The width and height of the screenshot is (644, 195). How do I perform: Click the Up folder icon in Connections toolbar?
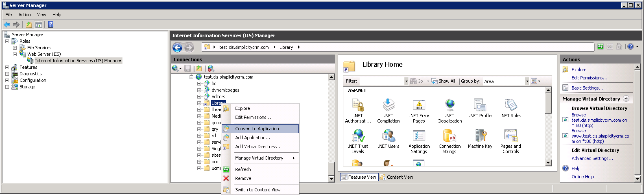(199, 68)
